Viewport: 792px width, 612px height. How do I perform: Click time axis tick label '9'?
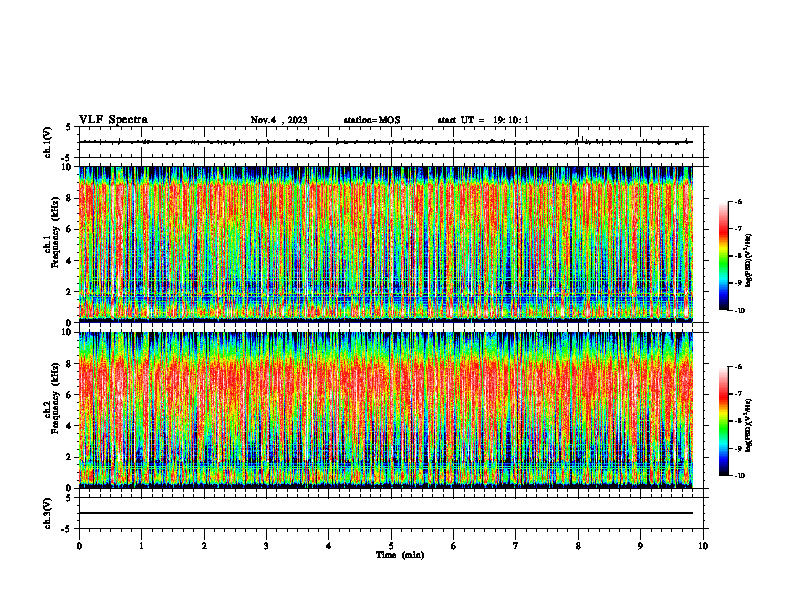pyautogui.click(x=640, y=546)
